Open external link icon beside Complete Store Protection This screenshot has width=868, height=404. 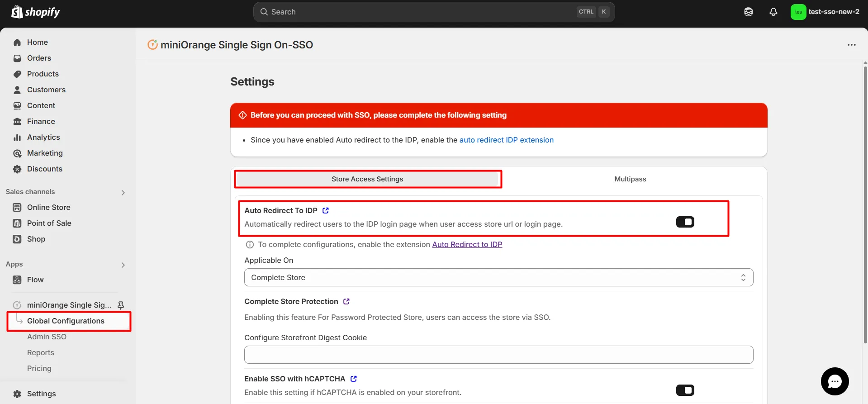click(x=346, y=301)
